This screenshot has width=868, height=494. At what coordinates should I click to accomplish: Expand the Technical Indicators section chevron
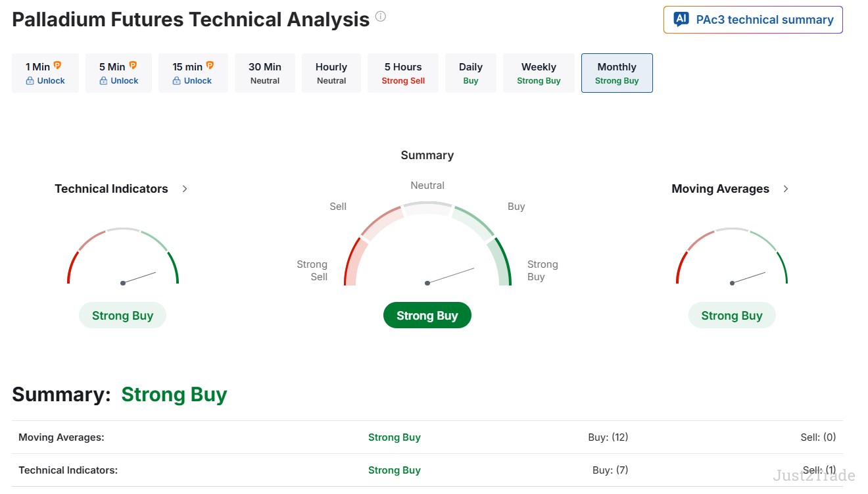[185, 189]
